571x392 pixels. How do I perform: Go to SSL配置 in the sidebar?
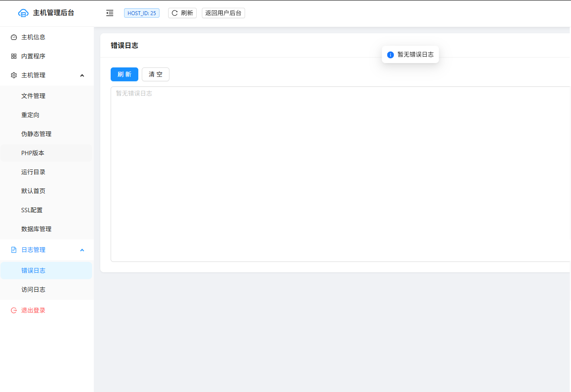point(32,210)
